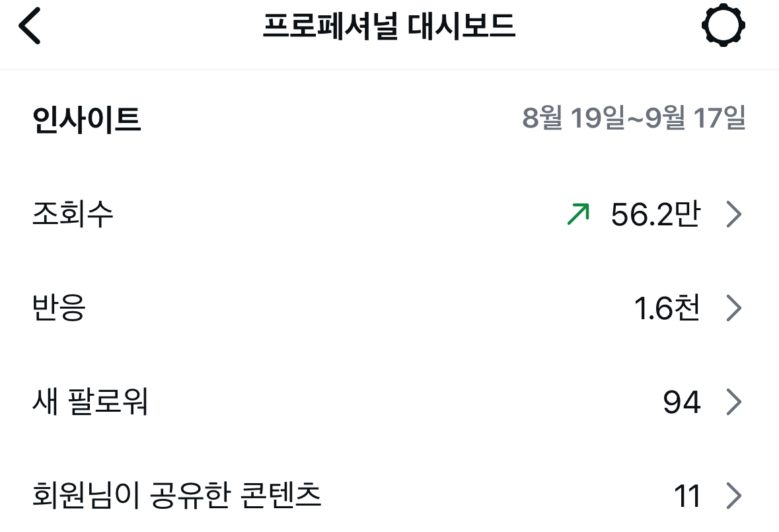
Task: Select the 조회수 label
Action: click(73, 215)
